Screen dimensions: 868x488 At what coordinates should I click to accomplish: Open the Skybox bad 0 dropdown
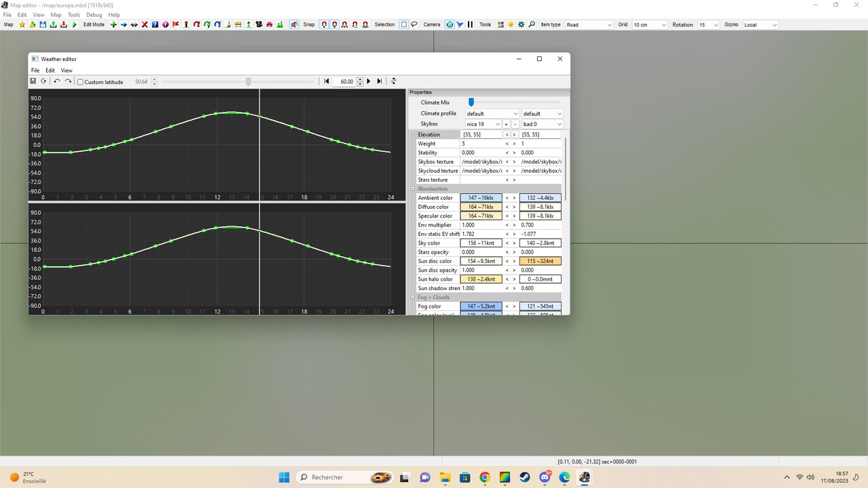pyautogui.click(x=542, y=124)
